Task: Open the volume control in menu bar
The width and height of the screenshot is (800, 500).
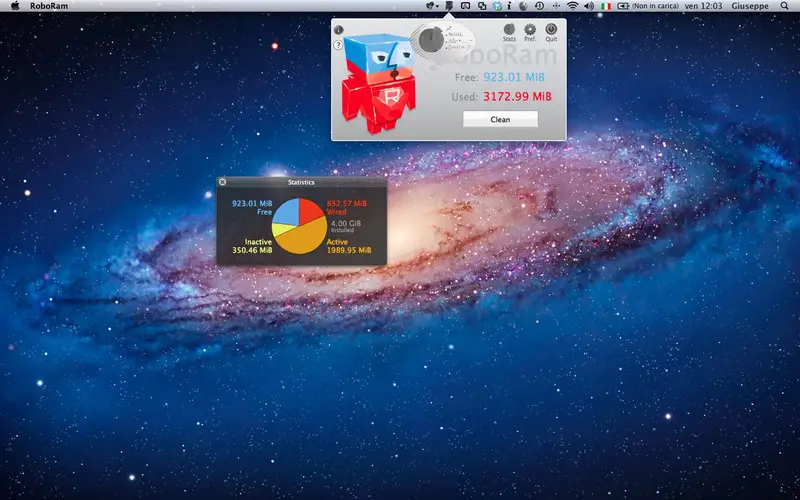Action: (589, 6)
